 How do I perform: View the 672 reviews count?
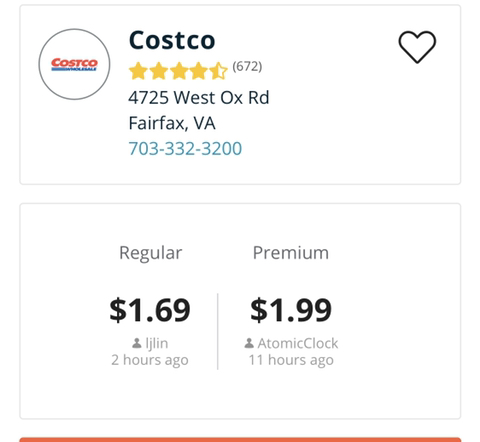click(247, 66)
